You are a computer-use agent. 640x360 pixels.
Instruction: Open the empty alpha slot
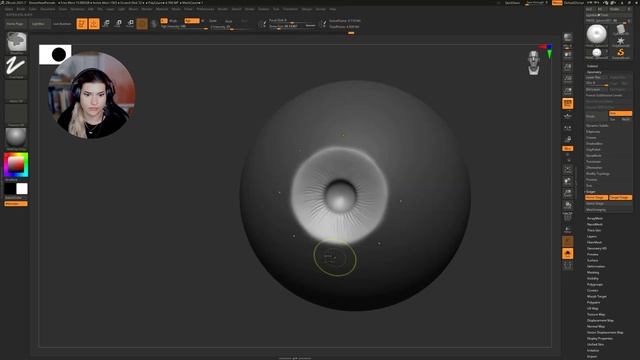pos(16,90)
